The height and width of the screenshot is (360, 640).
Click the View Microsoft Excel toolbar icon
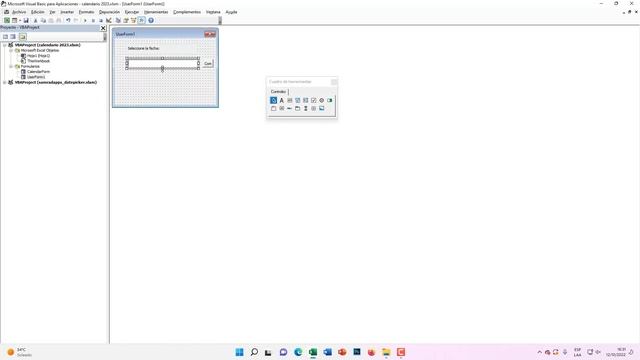click(x=7, y=20)
